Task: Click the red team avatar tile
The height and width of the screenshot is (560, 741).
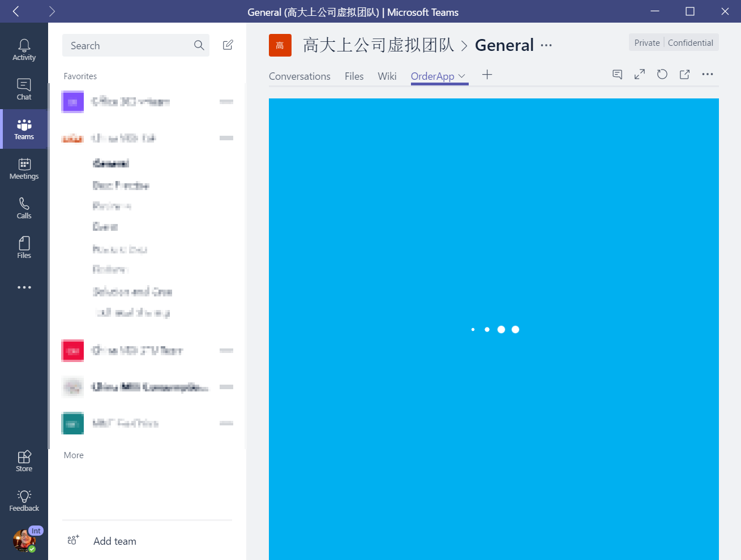Action: 280,45
